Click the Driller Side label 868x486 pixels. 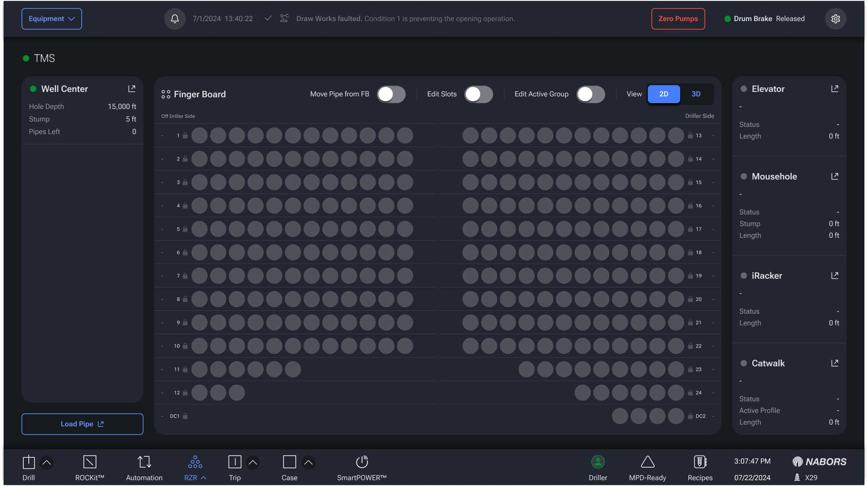pos(699,116)
